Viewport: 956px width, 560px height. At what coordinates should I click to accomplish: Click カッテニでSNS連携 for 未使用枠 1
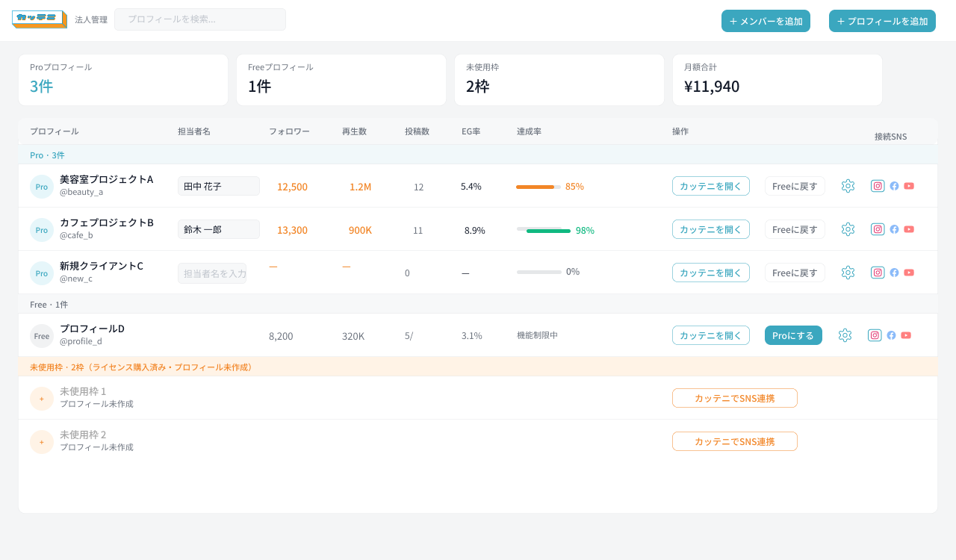pyautogui.click(x=735, y=398)
